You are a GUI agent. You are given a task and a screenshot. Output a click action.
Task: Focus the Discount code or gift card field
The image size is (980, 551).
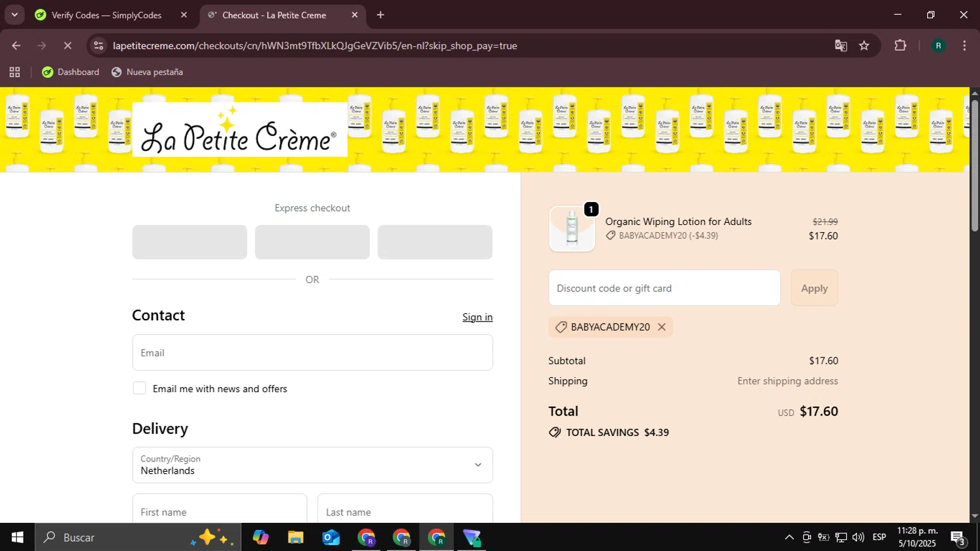(x=664, y=288)
